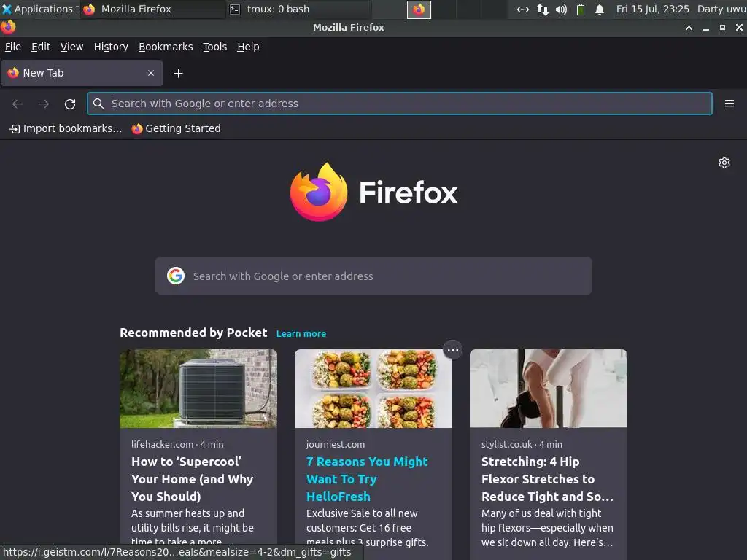Open the Help menu

[x=248, y=47]
